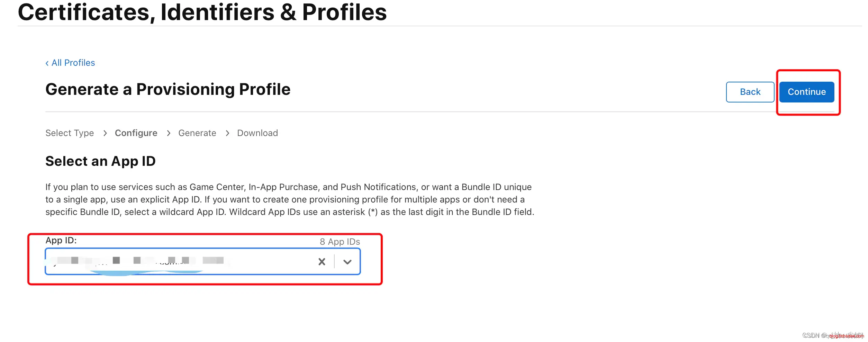
Task: Select the Select Type breadcrumb step
Action: [70, 133]
